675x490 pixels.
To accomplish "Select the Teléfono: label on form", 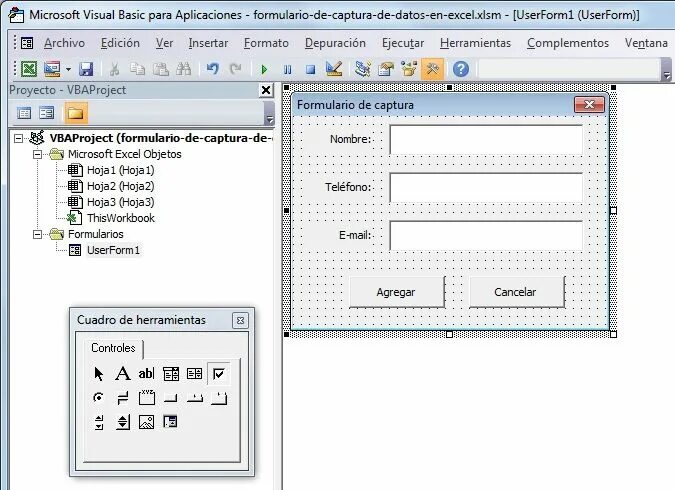I will (x=348, y=187).
